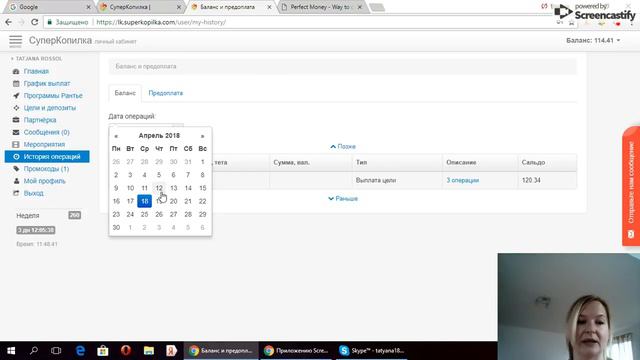Go to previous month in calendar

click(x=116, y=136)
